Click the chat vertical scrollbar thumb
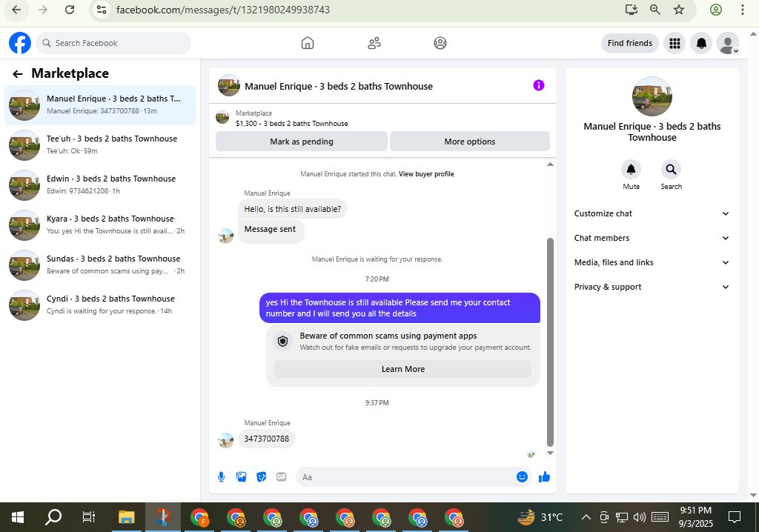 [x=550, y=342]
